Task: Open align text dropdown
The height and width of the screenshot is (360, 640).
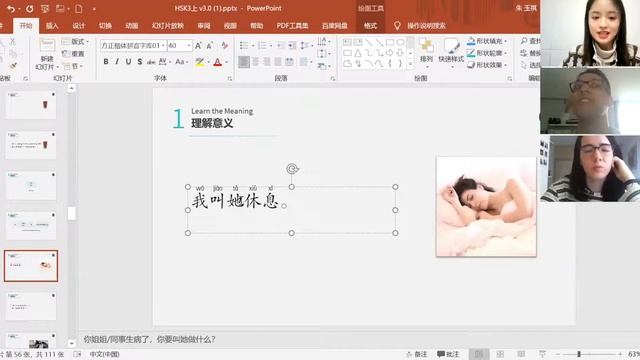Action: point(324,53)
